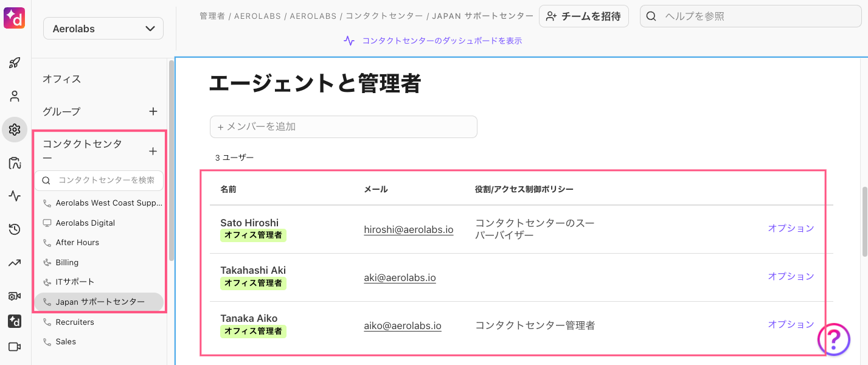Click オフィス管理者 badge under Tanaka Aiko
Screen dimensions: 868x365
[x=253, y=331]
